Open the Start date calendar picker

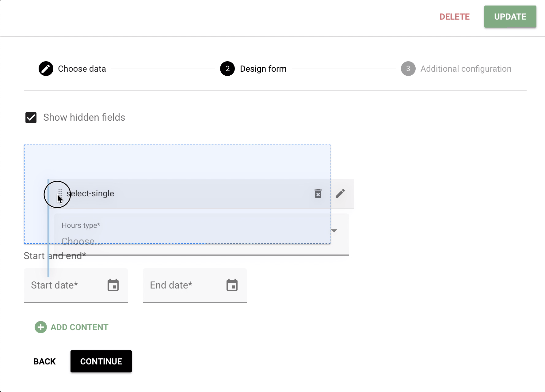(x=113, y=285)
